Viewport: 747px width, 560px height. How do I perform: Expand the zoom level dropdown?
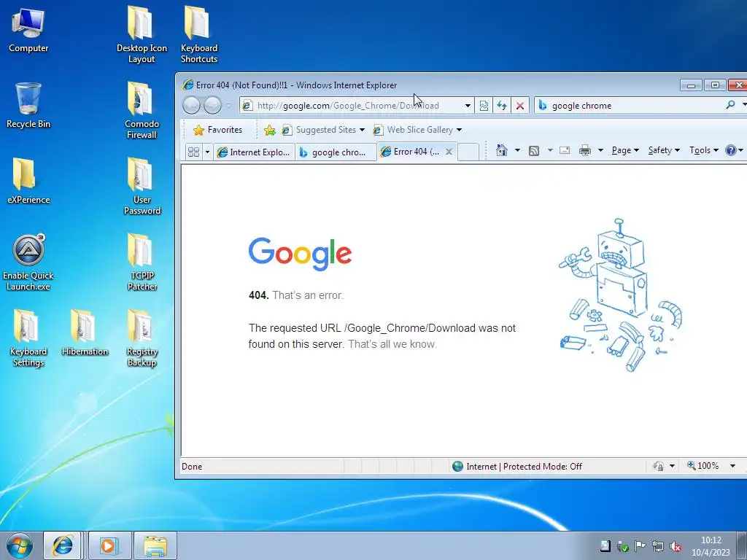(x=732, y=466)
